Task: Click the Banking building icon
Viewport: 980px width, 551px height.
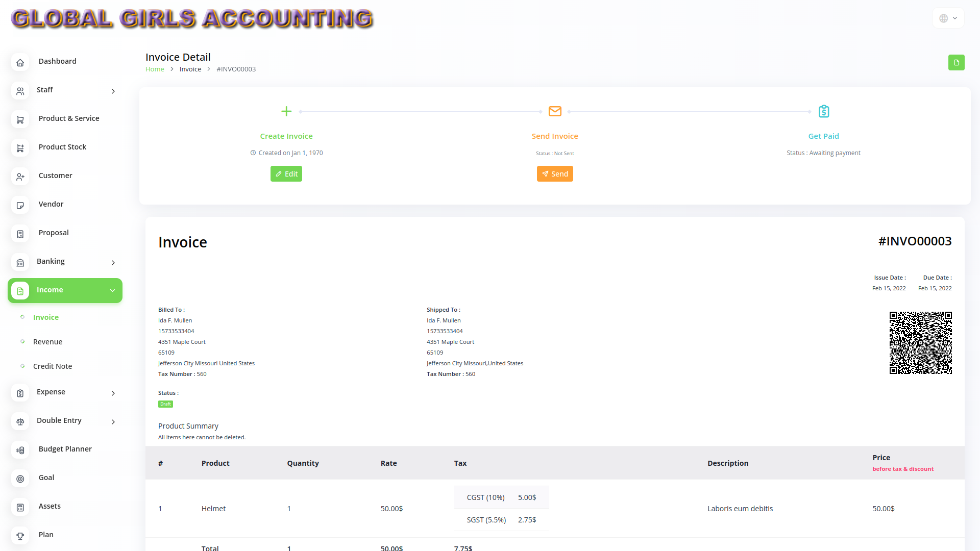Action: pyautogui.click(x=20, y=263)
